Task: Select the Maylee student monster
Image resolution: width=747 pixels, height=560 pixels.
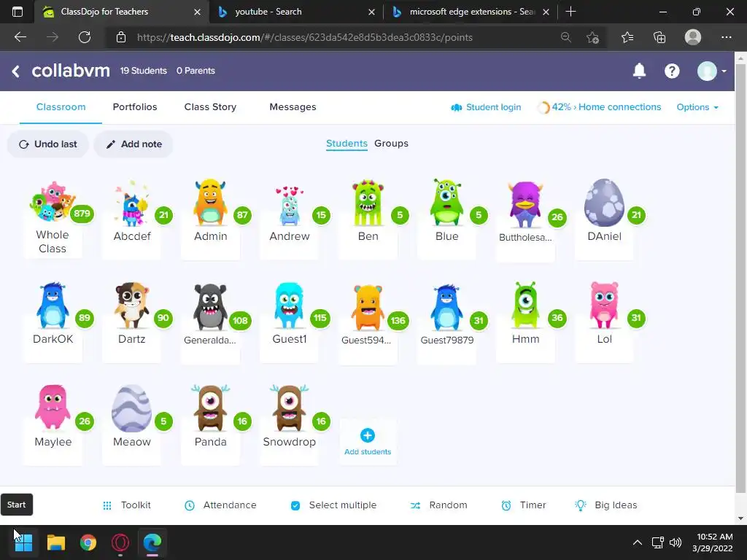Action: pyautogui.click(x=53, y=408)
